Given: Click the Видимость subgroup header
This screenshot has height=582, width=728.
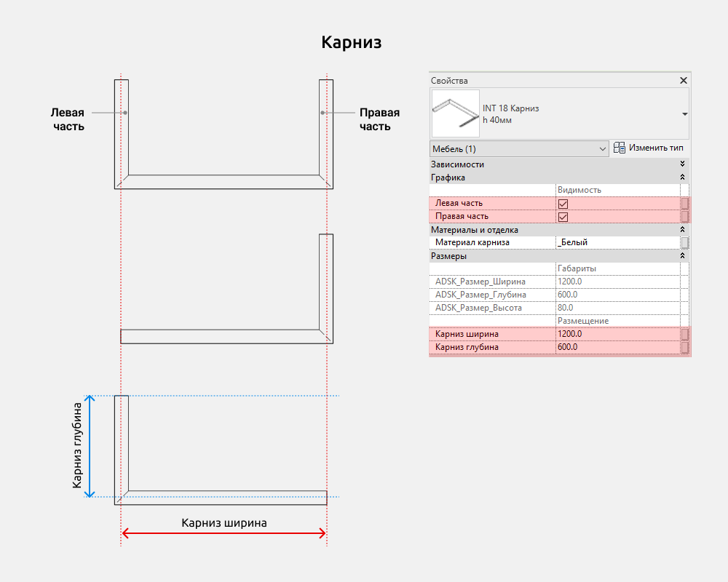Looking at the screenshot, I should [579, 190].
